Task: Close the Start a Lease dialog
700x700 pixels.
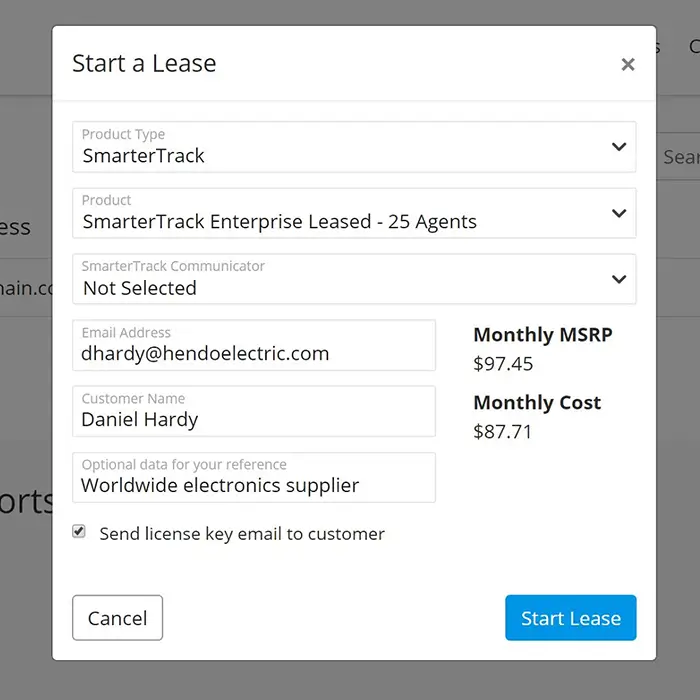Action: (628, 64)
